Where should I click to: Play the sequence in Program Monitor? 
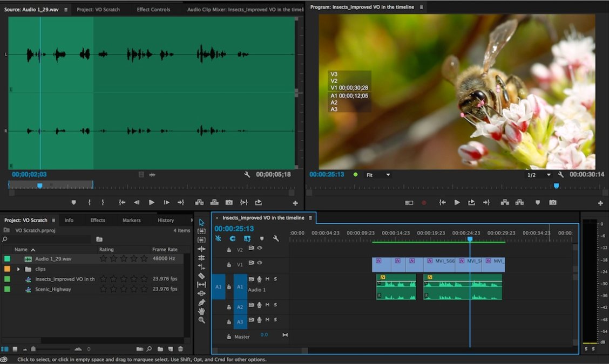(457, 203)
